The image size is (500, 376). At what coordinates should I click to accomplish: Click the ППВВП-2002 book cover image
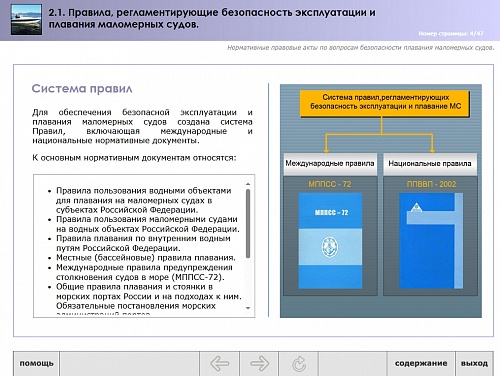click(x=431, y=240)
